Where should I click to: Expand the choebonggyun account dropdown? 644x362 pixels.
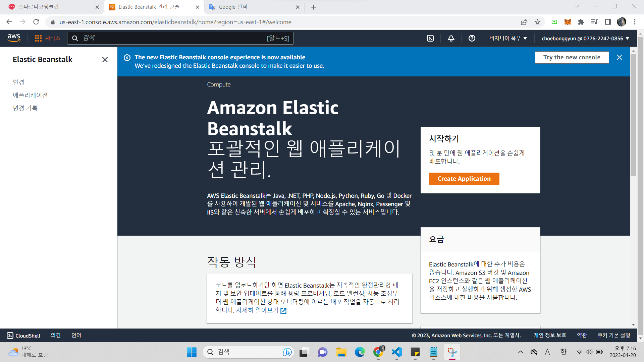pos(585,39)
